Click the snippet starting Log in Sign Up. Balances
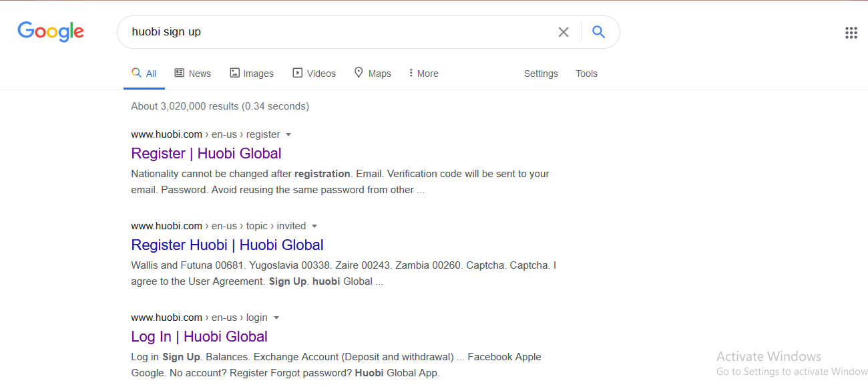Image resolution: width=868 pixels, height=389 pixels. pos(336,365)
